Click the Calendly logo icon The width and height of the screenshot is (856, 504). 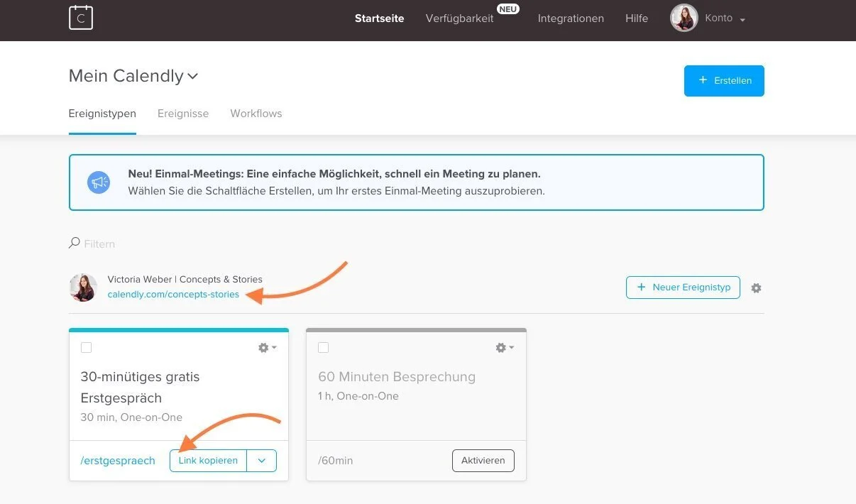coord(81,18)
